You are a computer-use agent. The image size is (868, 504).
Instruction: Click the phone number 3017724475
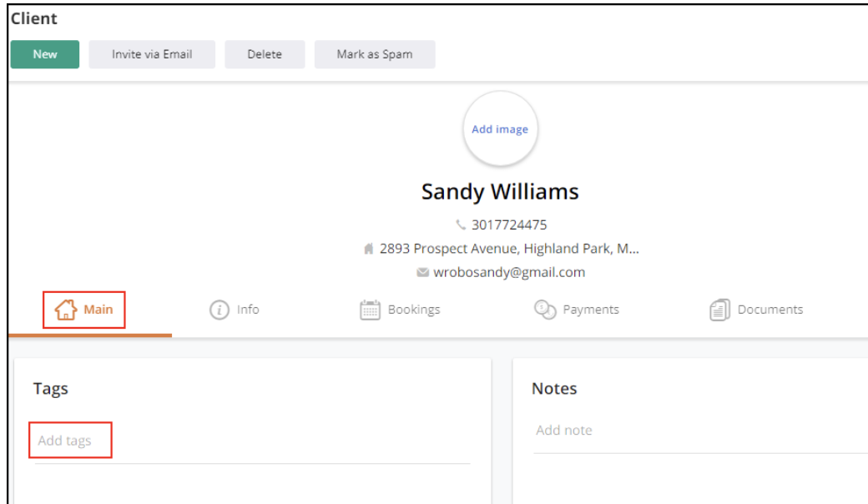click(x=509, y=225)
